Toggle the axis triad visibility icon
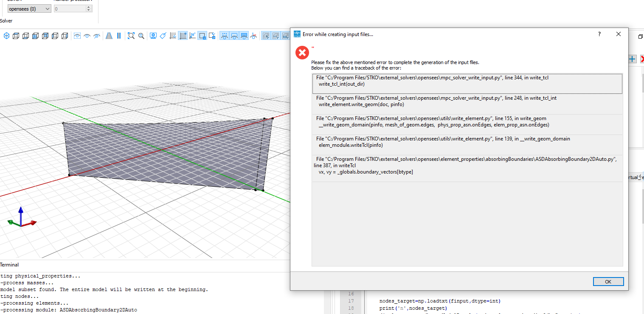The width and height of the screenshot is (644, 314). pyautogui.click(x=254, y=36)
